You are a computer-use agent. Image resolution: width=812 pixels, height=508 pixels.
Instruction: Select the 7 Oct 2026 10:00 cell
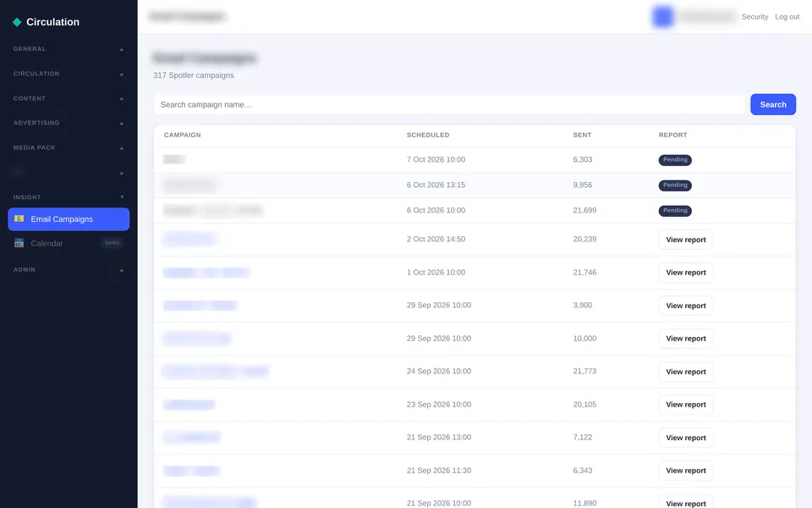pyautogui.click(x=436, y=159)
